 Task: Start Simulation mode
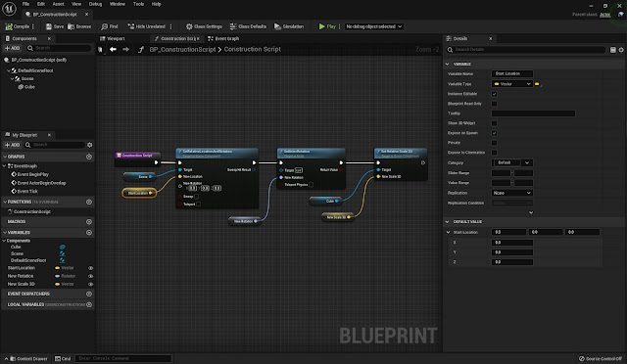[x=289, y=26]
